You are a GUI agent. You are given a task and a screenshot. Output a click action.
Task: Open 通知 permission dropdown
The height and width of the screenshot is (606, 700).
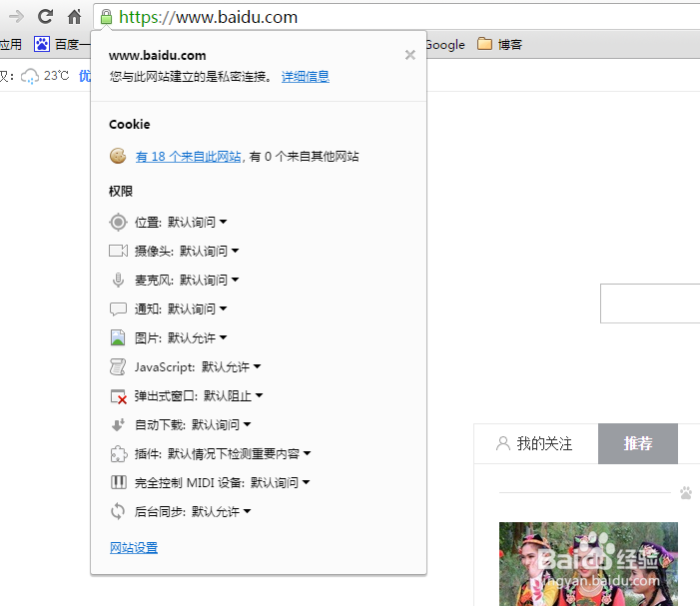click(x=198, y=308)
